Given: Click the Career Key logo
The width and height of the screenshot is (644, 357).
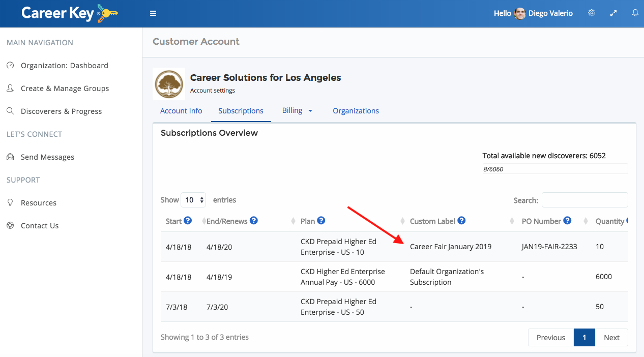Looking at the screenshot, I should 70,13.
